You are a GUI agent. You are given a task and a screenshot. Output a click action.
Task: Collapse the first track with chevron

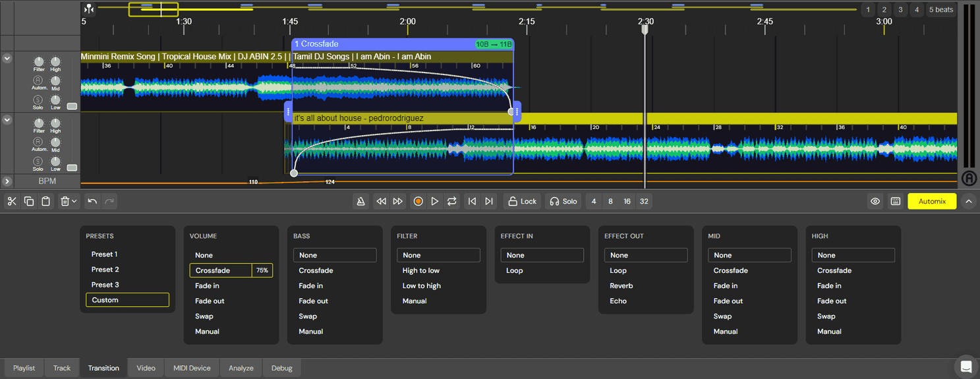click(x=7, y=58)
